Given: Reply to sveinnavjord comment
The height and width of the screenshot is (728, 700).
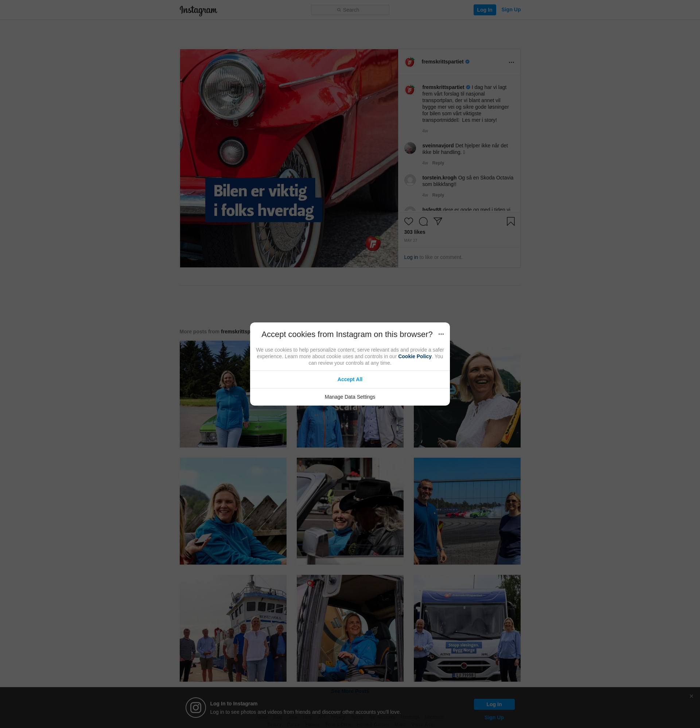Looking at the screenshot, I should coord(438,163).
